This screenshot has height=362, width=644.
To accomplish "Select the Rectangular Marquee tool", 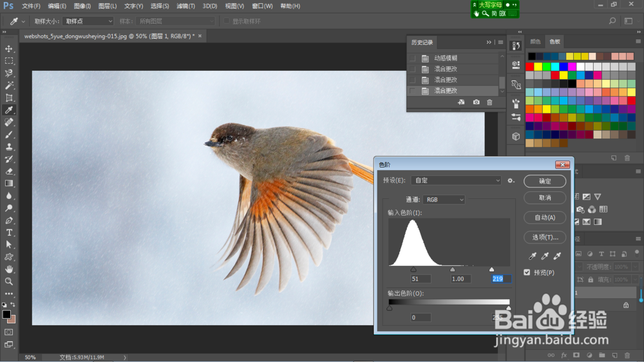I will tap(8, 61).
